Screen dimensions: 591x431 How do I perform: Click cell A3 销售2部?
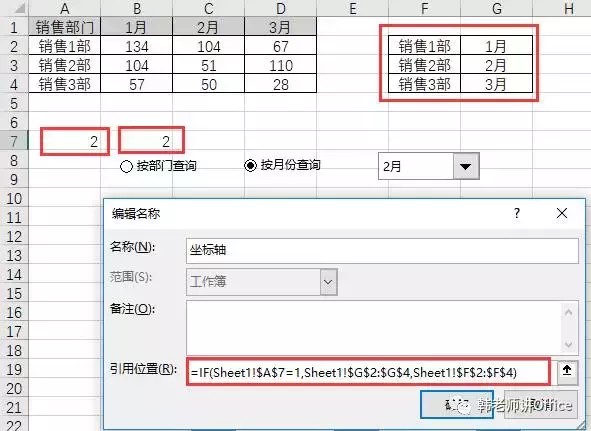pyautogui.click(x=64, y=65)
